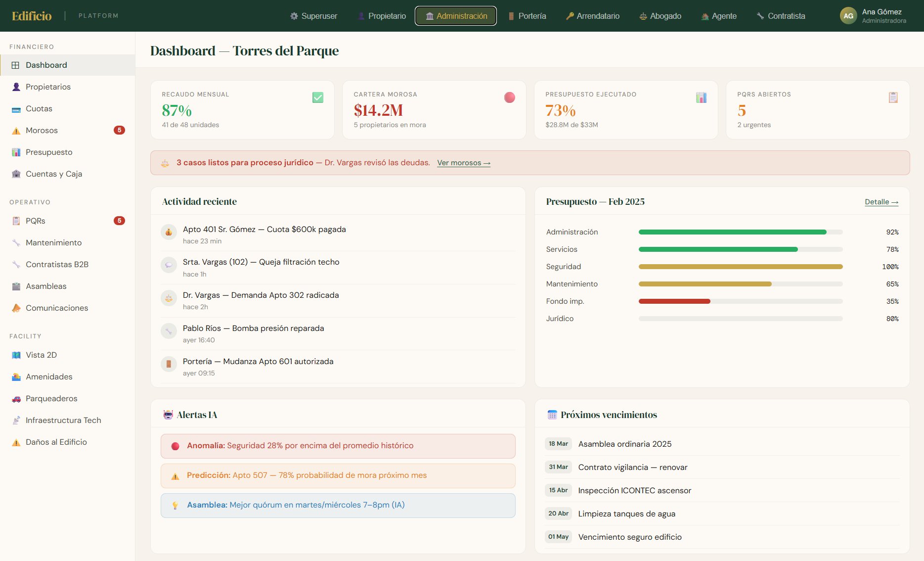Switch to the Arrendatario role tab
The image size is (924, 561).
[x=592, y=16]
